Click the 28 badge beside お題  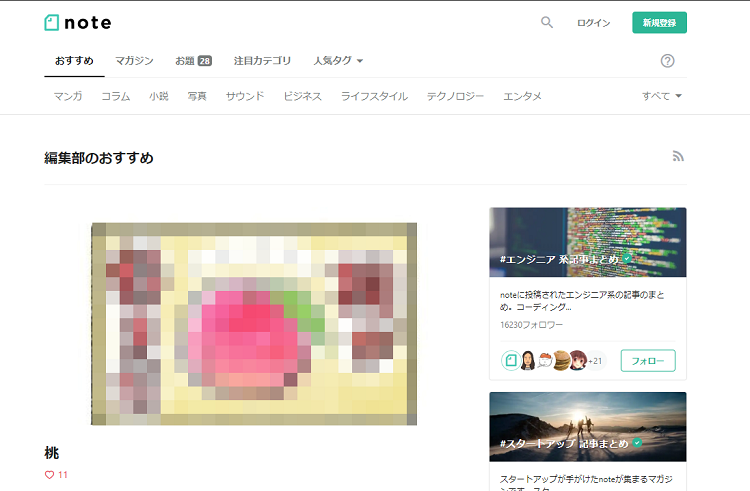click(x=205, y=61)
